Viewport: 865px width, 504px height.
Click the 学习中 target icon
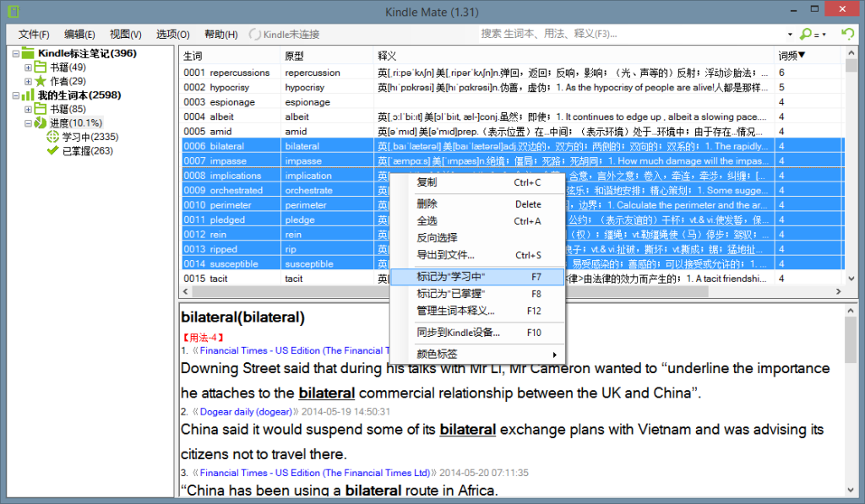click(52, 137)
